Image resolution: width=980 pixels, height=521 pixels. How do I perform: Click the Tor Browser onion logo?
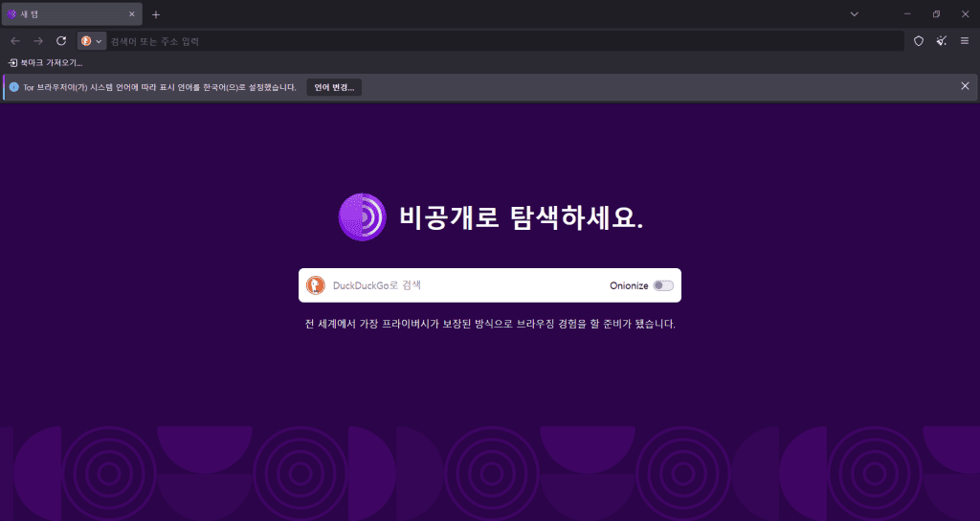(x=362, y=216)
